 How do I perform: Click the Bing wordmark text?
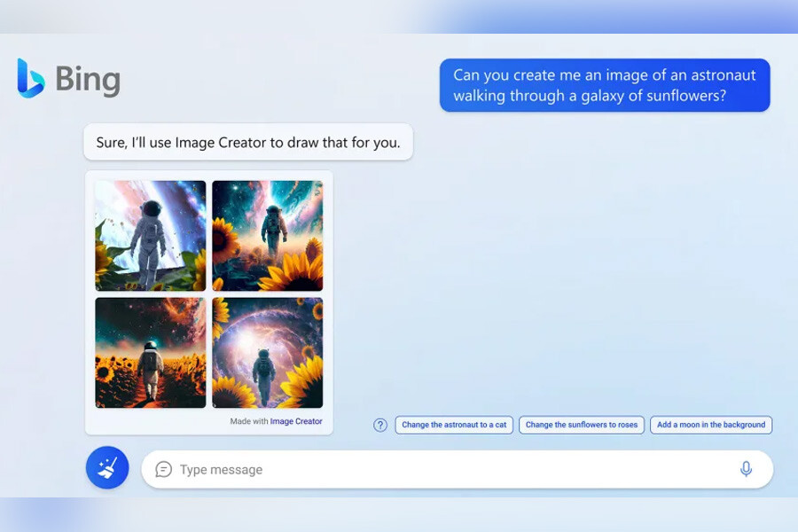click(86, 80)
